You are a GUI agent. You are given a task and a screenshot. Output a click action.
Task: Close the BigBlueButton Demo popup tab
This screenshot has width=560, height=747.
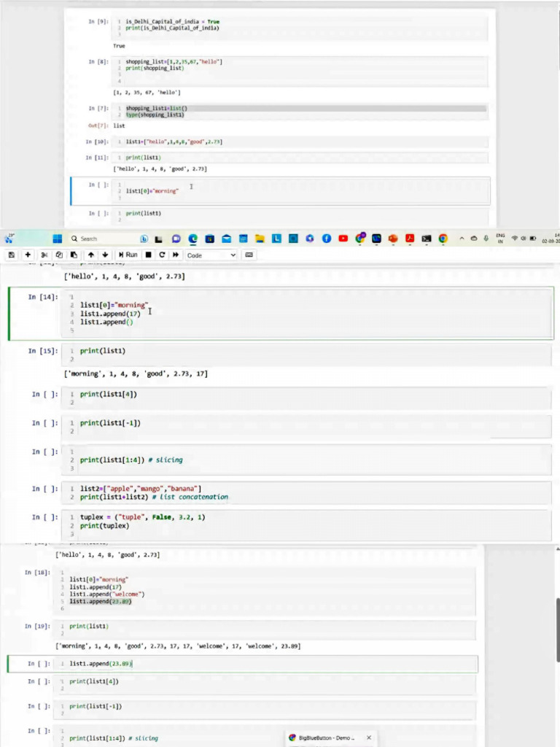pyautogui.click(x=368, y=738)
